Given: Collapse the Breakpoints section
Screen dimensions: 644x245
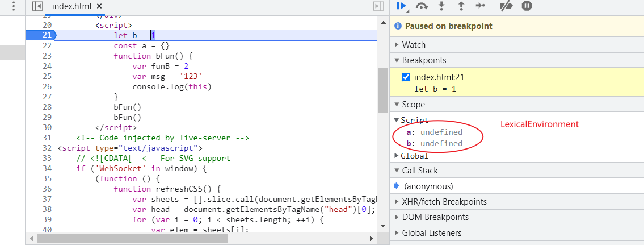Looking at the screenshot, I should click(517, 60).
